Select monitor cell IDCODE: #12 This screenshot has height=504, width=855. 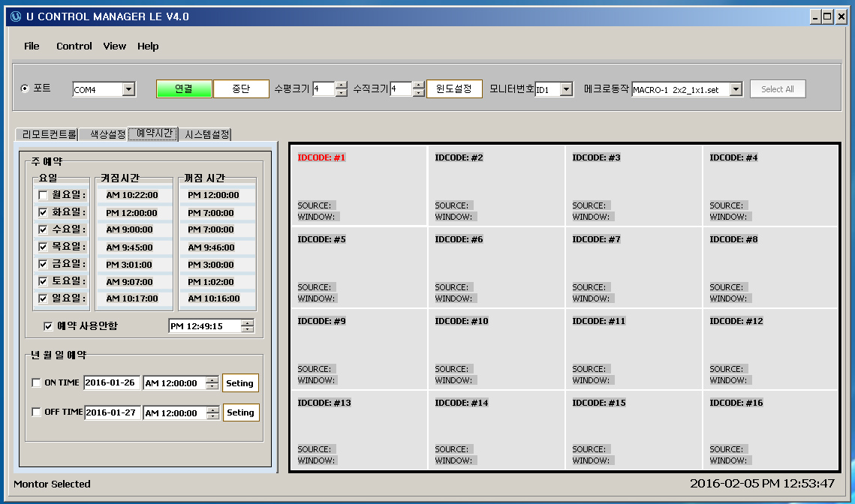click(x=770, y=349)
